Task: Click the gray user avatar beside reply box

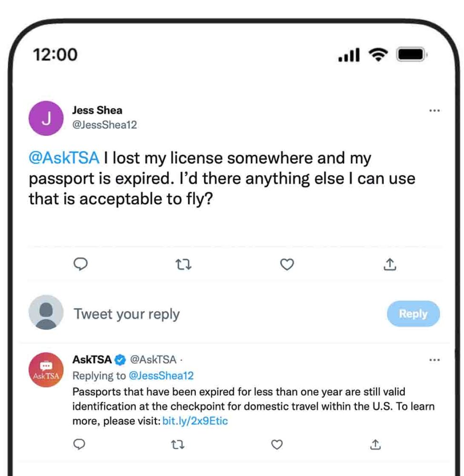Action: [x=46, y=313]
